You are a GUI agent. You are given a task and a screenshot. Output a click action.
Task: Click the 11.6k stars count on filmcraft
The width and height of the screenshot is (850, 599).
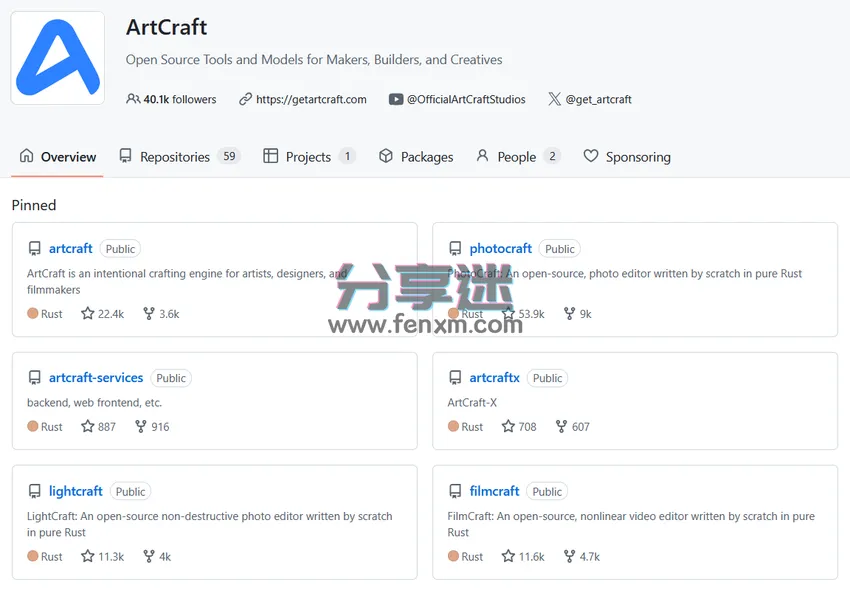(524, 556)
